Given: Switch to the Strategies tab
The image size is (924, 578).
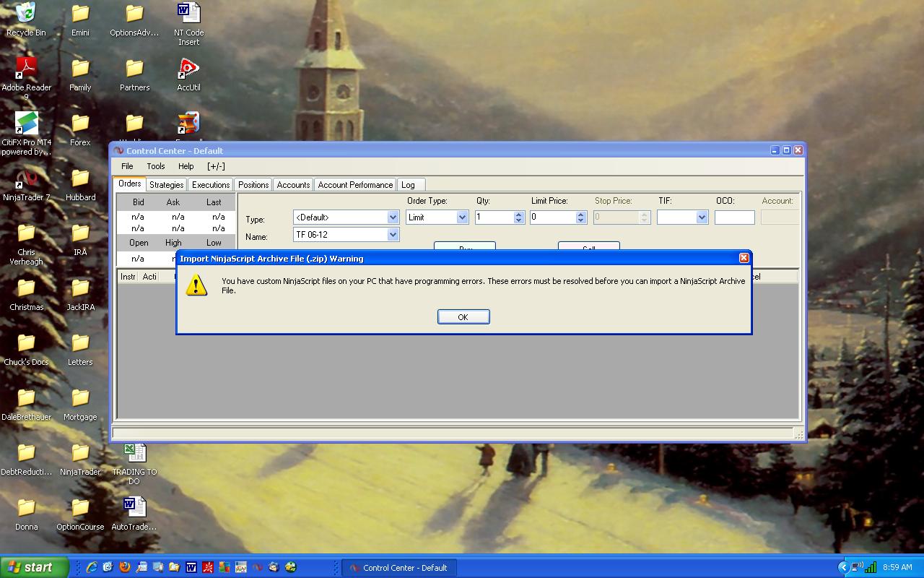Looking at the screenshot, I should [x=166, y=185].
